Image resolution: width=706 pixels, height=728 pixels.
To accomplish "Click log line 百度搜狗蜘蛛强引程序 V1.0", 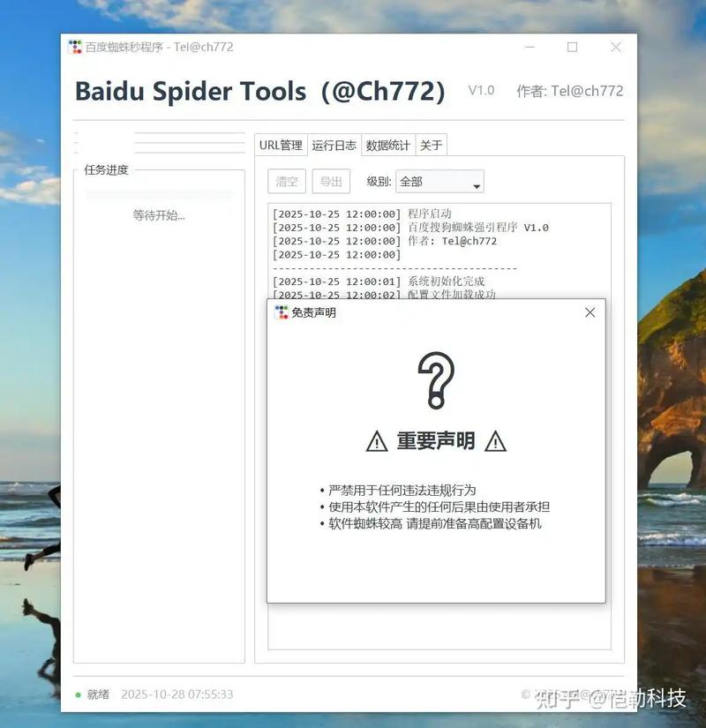I will pos(410,228).
